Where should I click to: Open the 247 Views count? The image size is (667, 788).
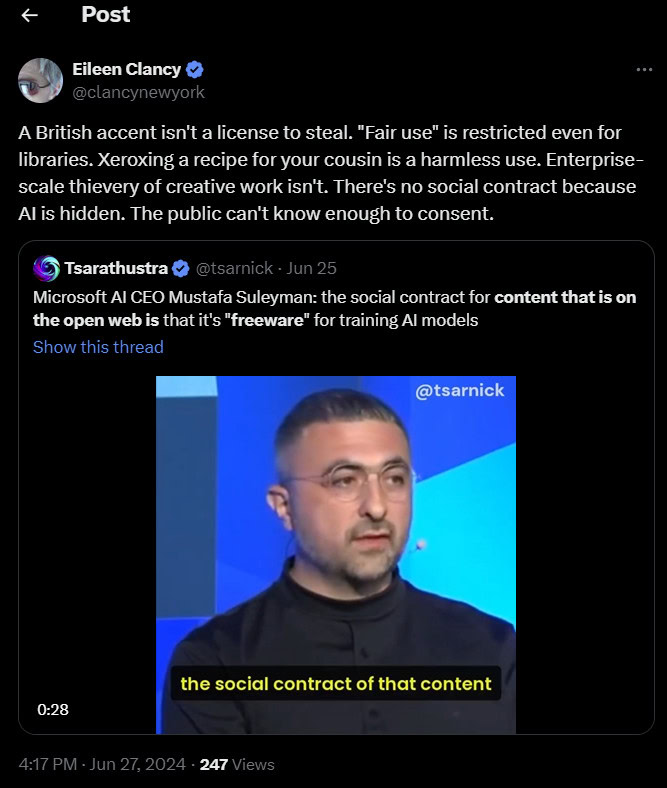click(x=237, y=764)
